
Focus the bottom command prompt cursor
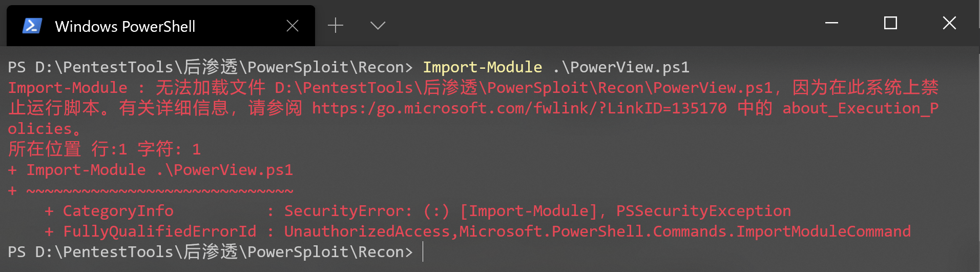(x=423, y=252)
